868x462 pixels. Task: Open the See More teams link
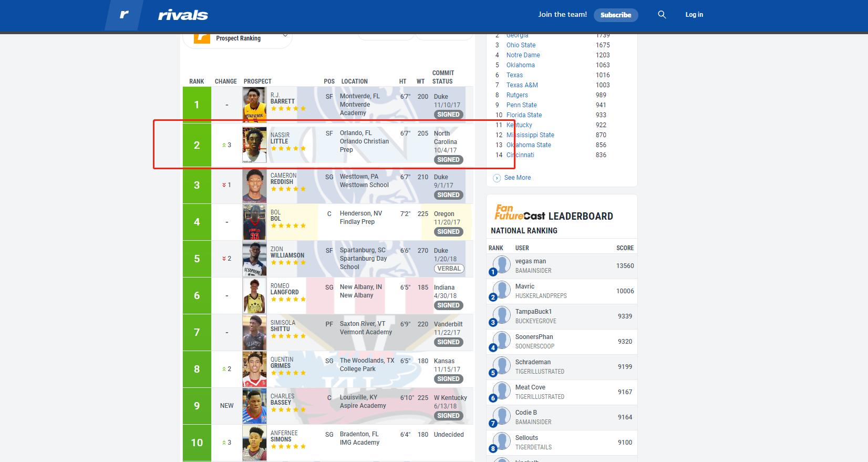tap(518, 178)
